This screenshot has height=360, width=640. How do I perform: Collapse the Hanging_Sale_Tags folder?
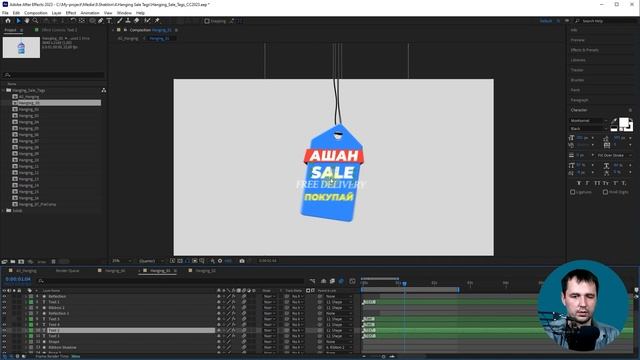click(3, 90)
